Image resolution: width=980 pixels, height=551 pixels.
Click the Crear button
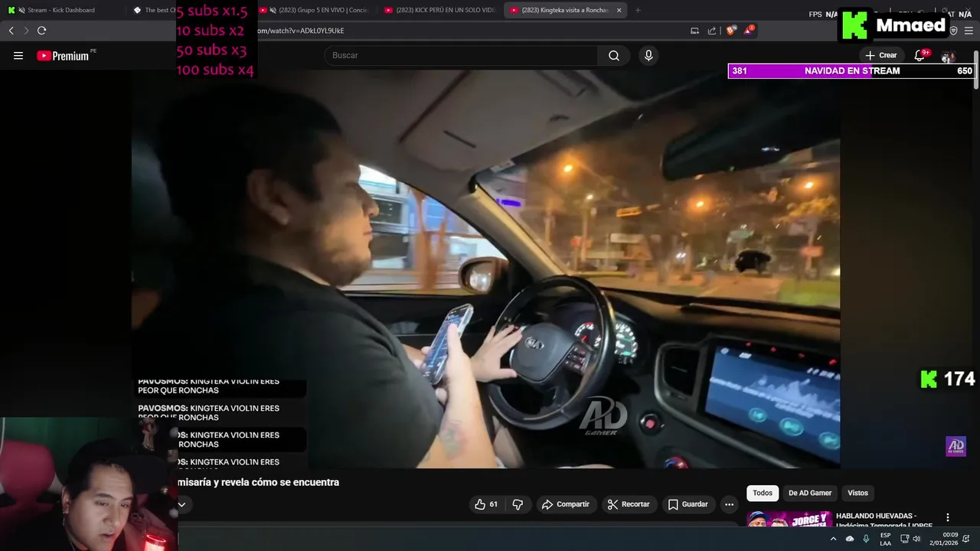[x=880, y=55]
